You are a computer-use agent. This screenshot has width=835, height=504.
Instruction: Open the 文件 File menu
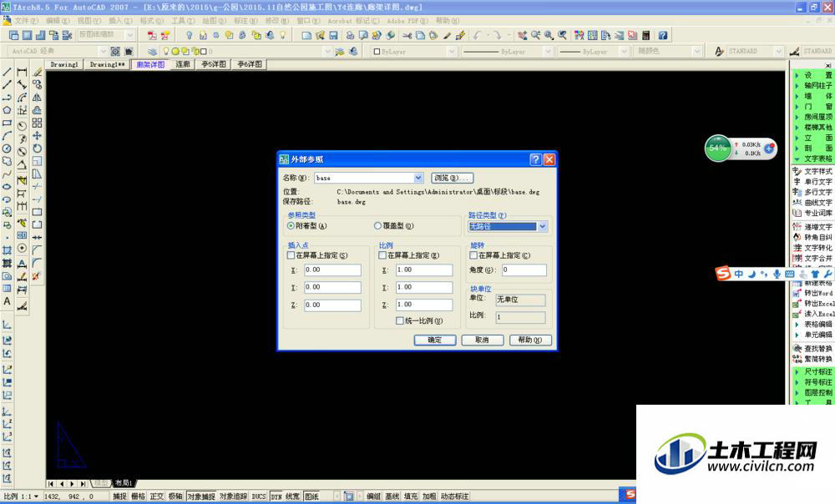pyautogui.click(x=26, y=21)
